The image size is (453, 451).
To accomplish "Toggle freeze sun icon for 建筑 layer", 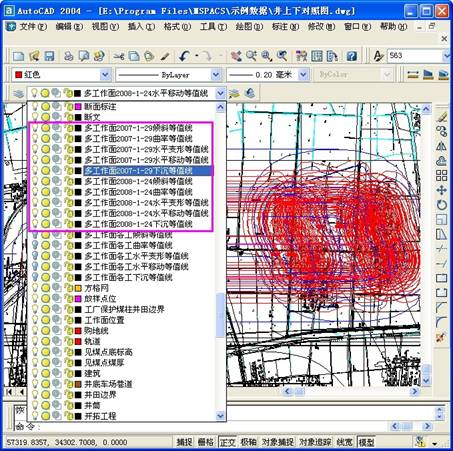I will (46, 373).
